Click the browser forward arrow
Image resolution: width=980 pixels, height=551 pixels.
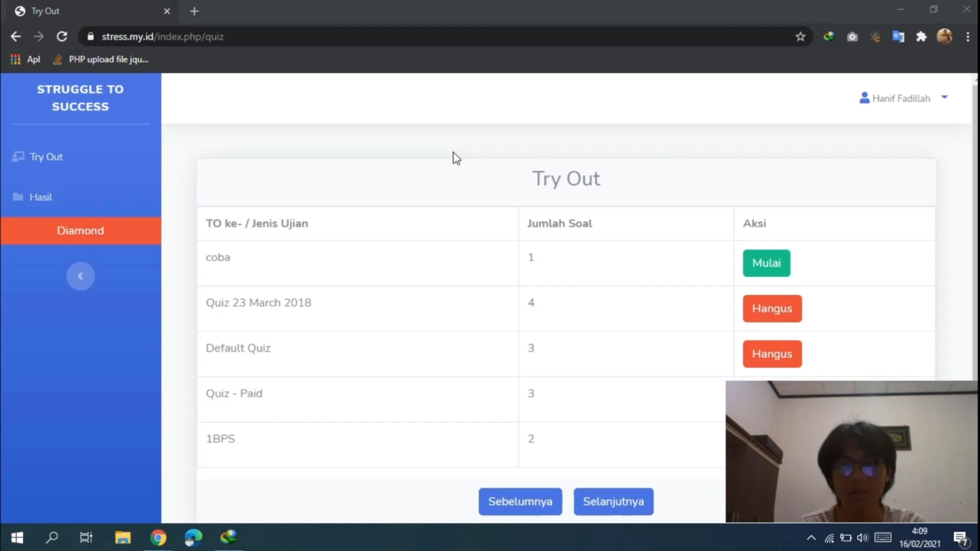click(x=39, y=37)
